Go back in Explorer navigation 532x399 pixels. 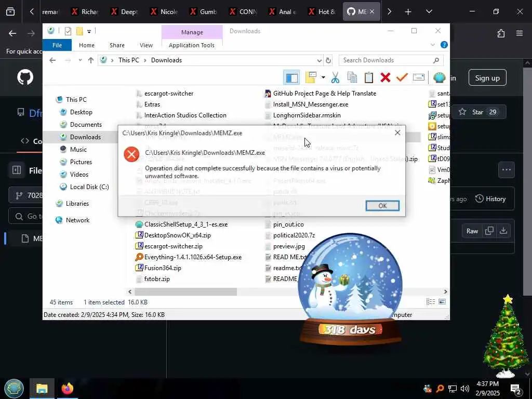tap(52, 60)
